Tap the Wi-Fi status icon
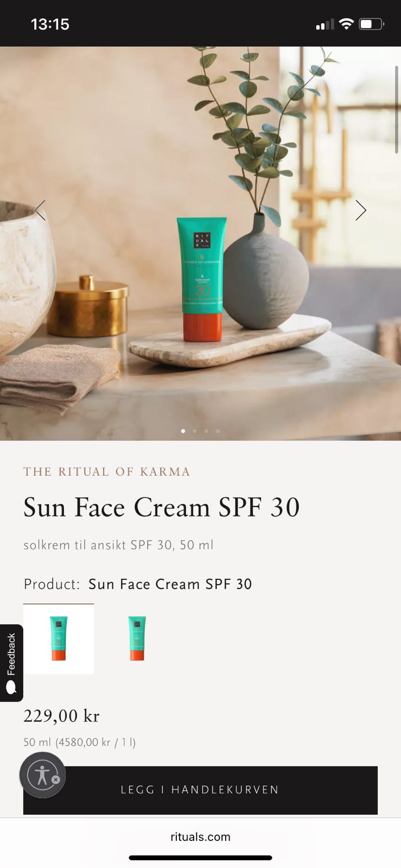 coord(346,24)
